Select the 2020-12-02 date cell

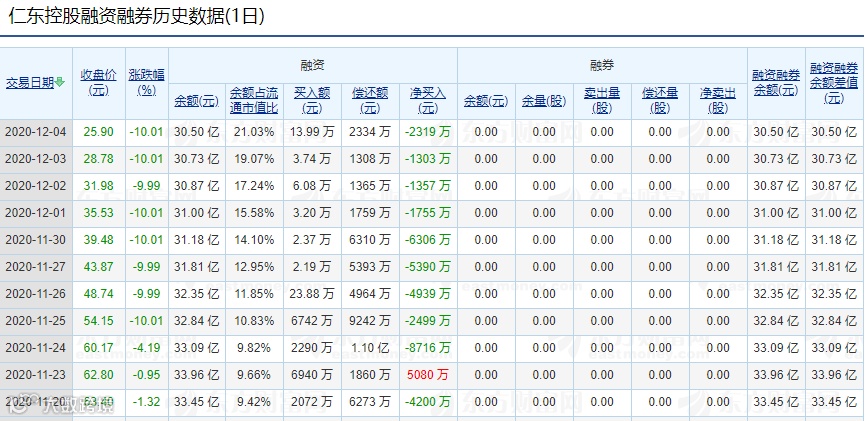(35, 186)
